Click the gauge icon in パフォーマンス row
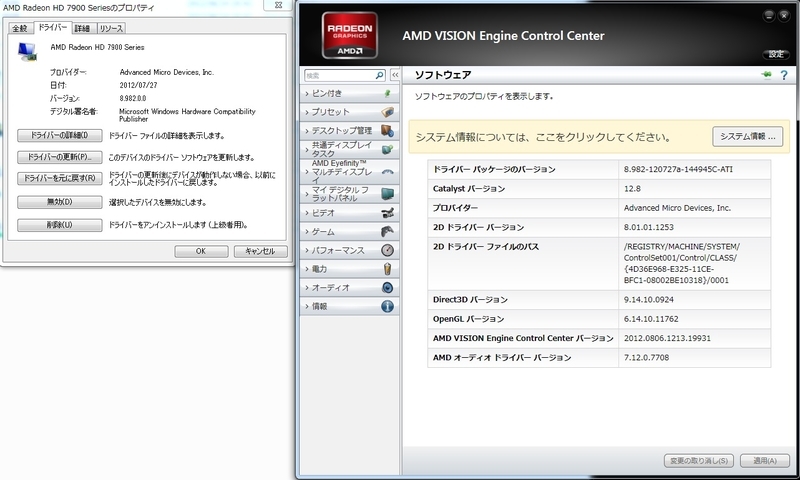The height and width of the screenshot is (480, 800). [387, 250]
